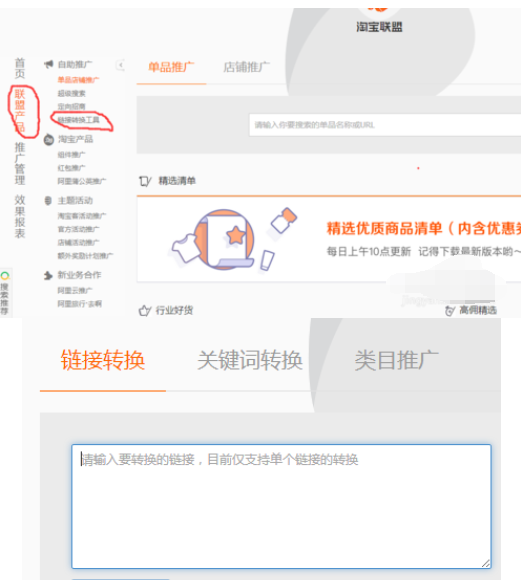
Task: Open 阿里旅行·去啊 in the sidebar
Action: [x=80, y=304]
